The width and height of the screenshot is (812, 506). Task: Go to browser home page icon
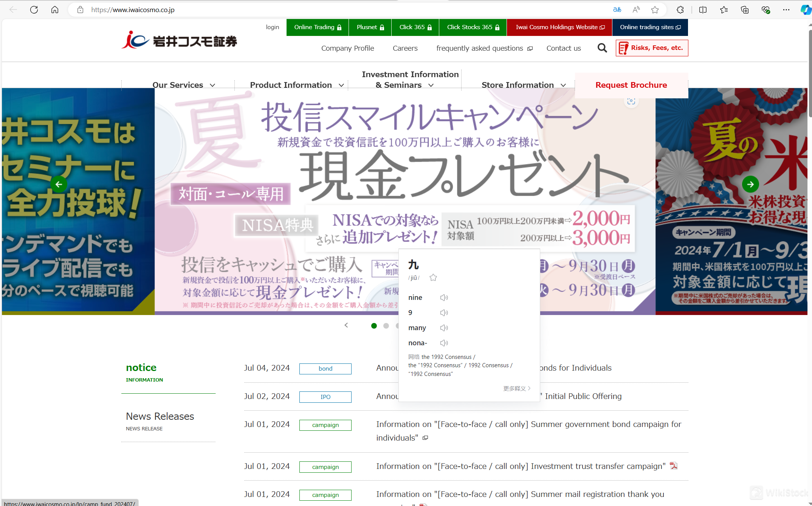(x=55, y=10)
